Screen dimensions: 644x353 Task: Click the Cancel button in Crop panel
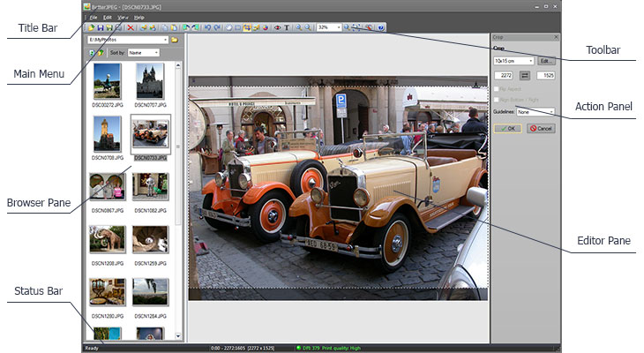541,128
